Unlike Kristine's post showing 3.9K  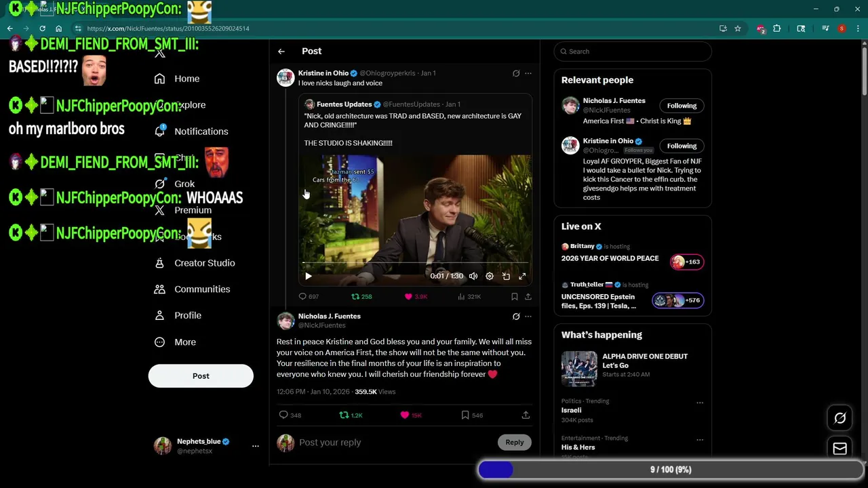416,296
